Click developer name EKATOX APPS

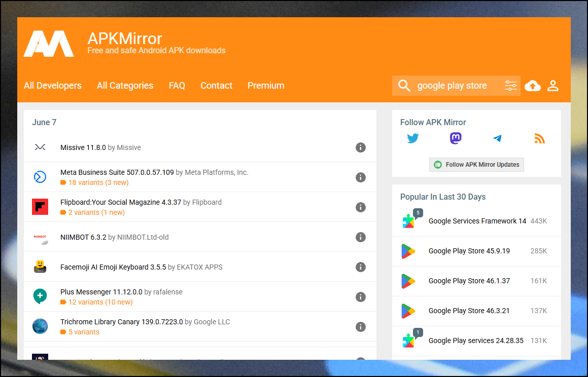pos(199,267)
